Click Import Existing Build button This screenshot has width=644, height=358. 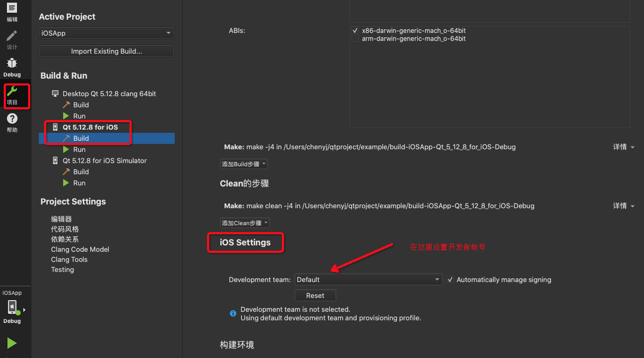(x=106, y=51)
